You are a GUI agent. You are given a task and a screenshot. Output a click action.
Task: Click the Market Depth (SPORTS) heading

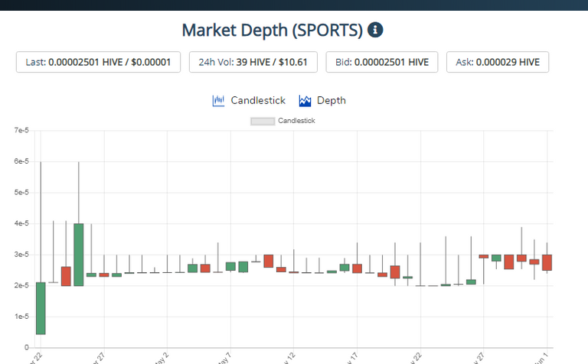(x=273, y=31)
